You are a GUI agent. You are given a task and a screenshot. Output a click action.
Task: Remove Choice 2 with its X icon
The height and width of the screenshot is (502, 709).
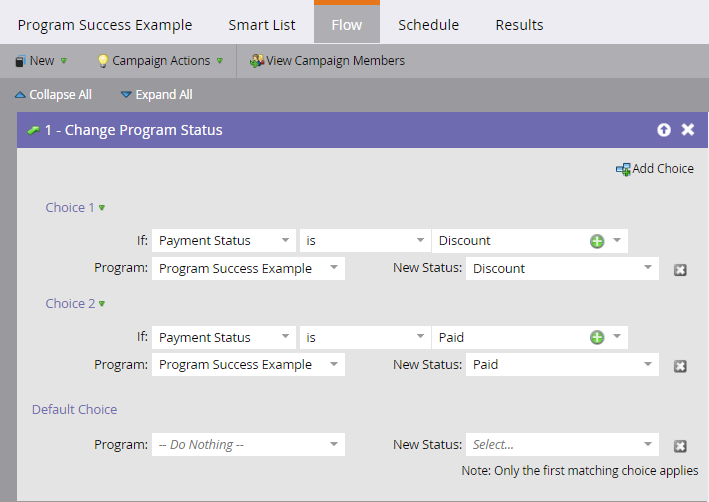(680, 366)
